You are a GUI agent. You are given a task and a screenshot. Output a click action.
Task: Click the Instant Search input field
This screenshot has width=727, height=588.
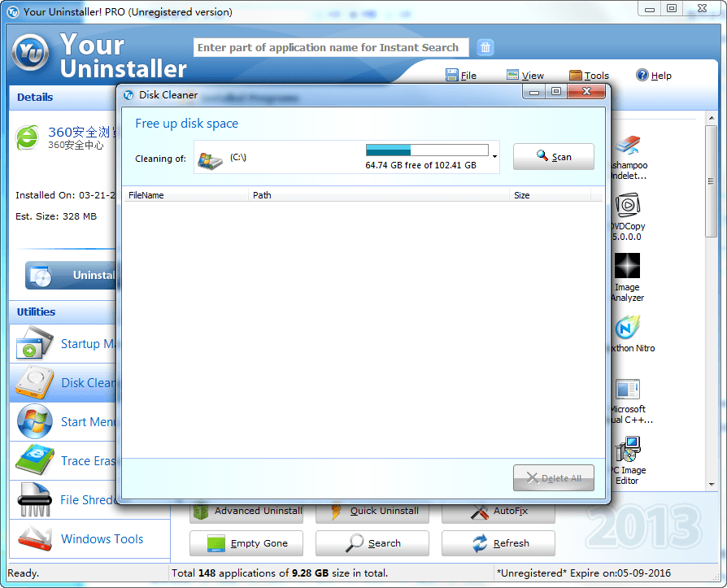coord(331,47)
